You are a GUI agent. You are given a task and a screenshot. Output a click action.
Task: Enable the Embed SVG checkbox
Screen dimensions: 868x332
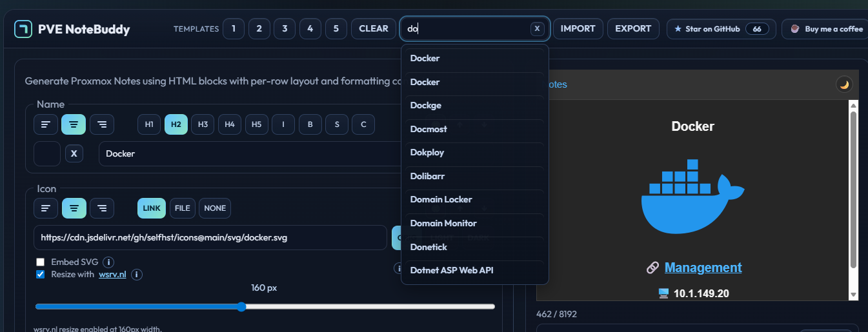pyautogui.click(x=40, y=262)
